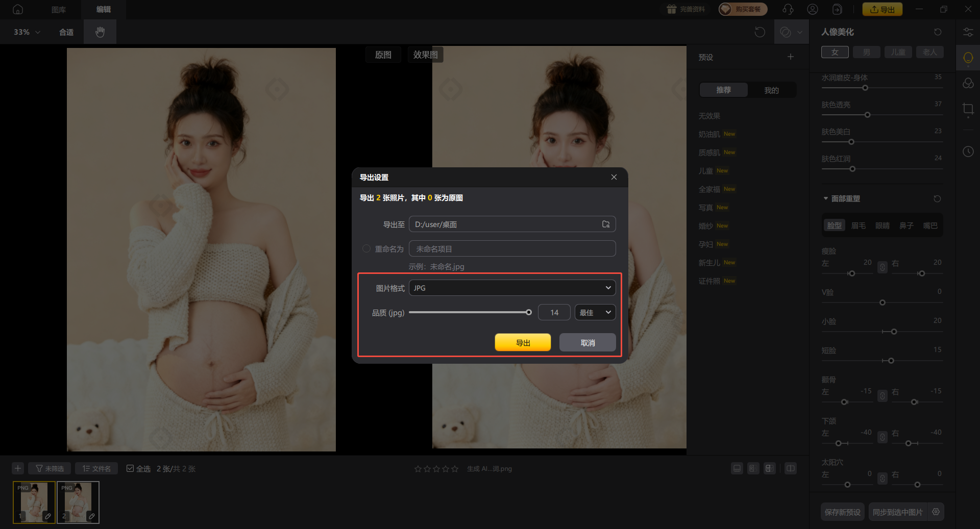Viewport: 980px width, 529px height.
Task: Open customer support headset icon
Action: point(788,9)
